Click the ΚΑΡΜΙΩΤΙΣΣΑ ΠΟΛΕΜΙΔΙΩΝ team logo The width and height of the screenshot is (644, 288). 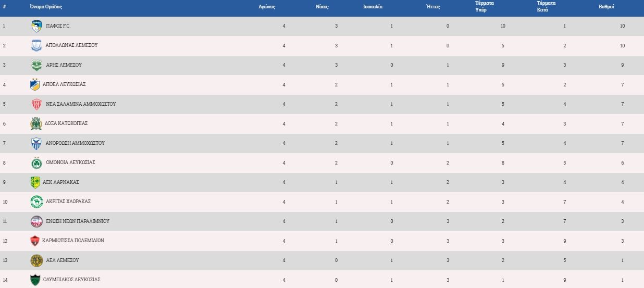(35, 241)
